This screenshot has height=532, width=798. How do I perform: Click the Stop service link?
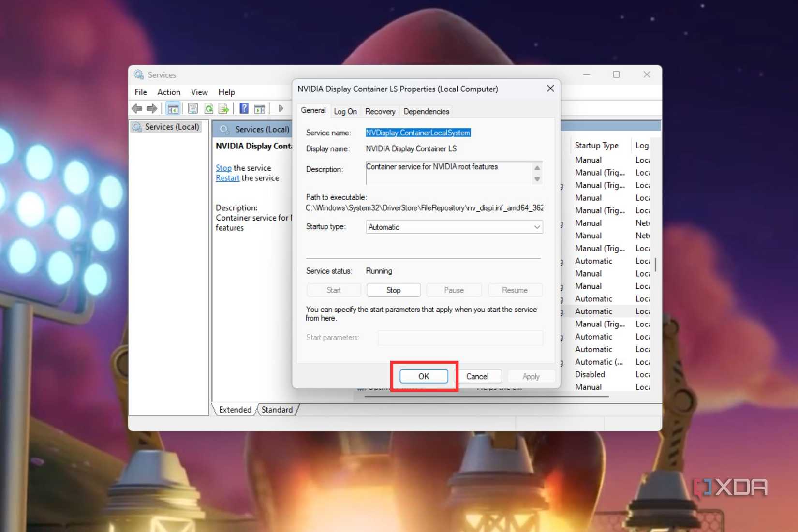click(x=223, y=168)
